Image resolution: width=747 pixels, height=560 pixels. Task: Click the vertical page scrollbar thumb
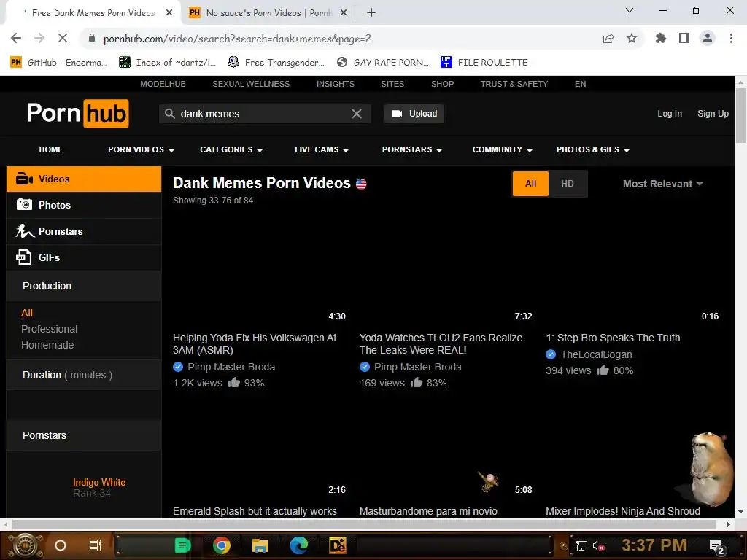point(740,115)
